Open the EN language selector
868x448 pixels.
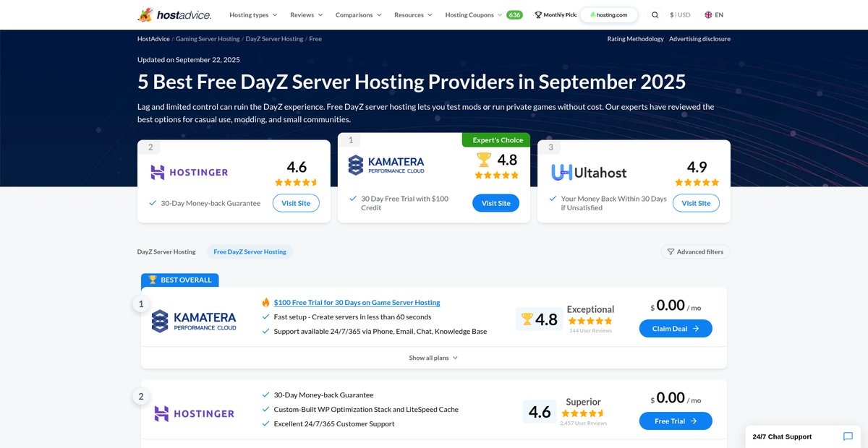(x=714, y=14)
